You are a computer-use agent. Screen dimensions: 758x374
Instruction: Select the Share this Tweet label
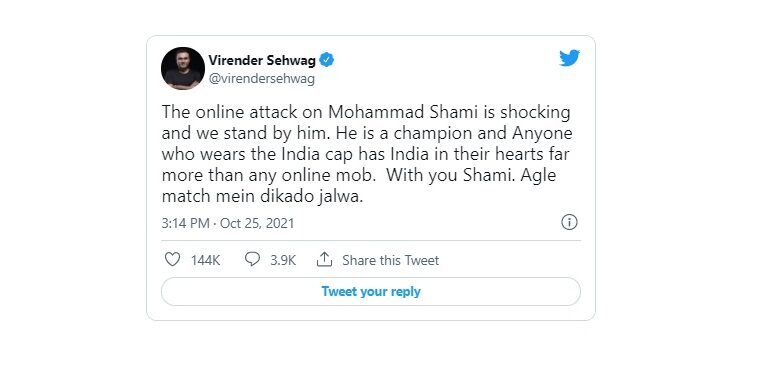pyautogui.click(x=391, y=260)
